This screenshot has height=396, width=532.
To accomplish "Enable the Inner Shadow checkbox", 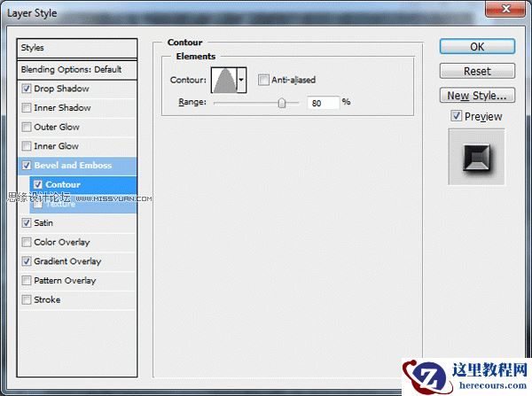I will click(27, 108).
